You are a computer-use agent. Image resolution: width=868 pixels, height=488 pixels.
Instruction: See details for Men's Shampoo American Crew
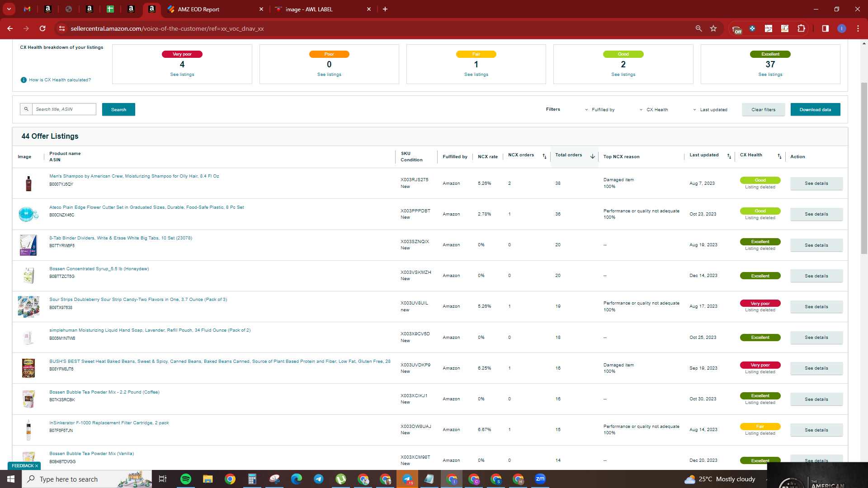click(816, 183)
